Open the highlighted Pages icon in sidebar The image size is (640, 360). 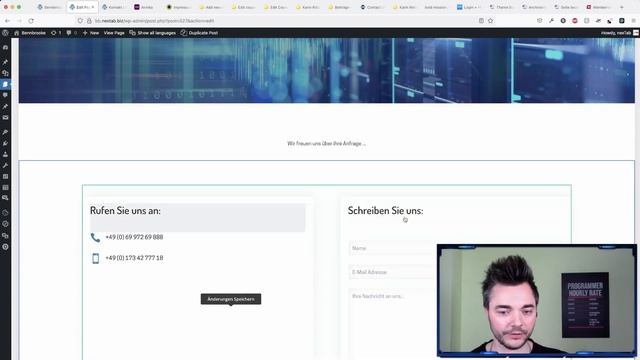pos(5,84)
